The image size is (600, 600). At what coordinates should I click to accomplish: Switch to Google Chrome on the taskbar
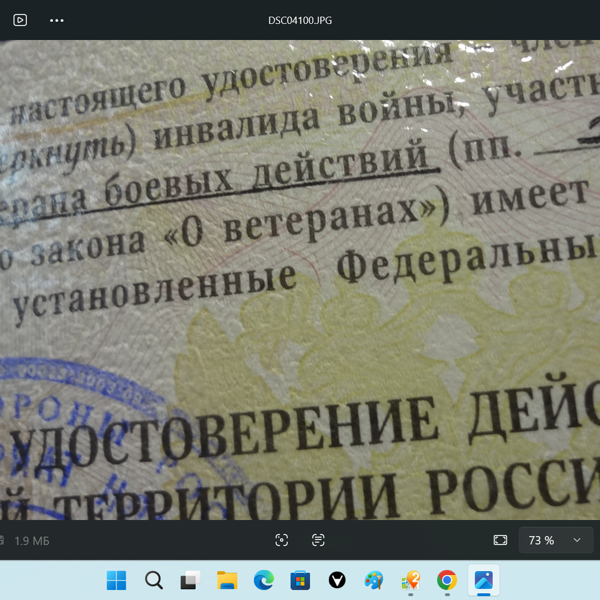click(447, 580)
